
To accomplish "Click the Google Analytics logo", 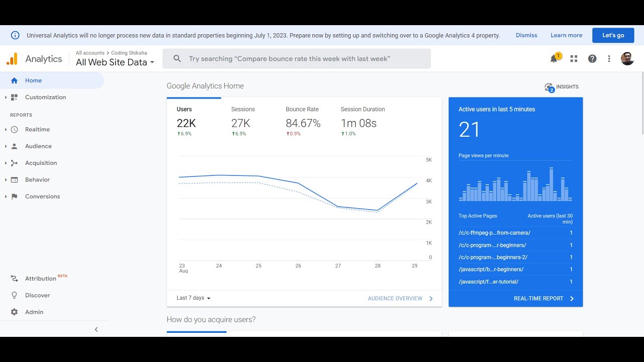I will click(x=12, y=59).
